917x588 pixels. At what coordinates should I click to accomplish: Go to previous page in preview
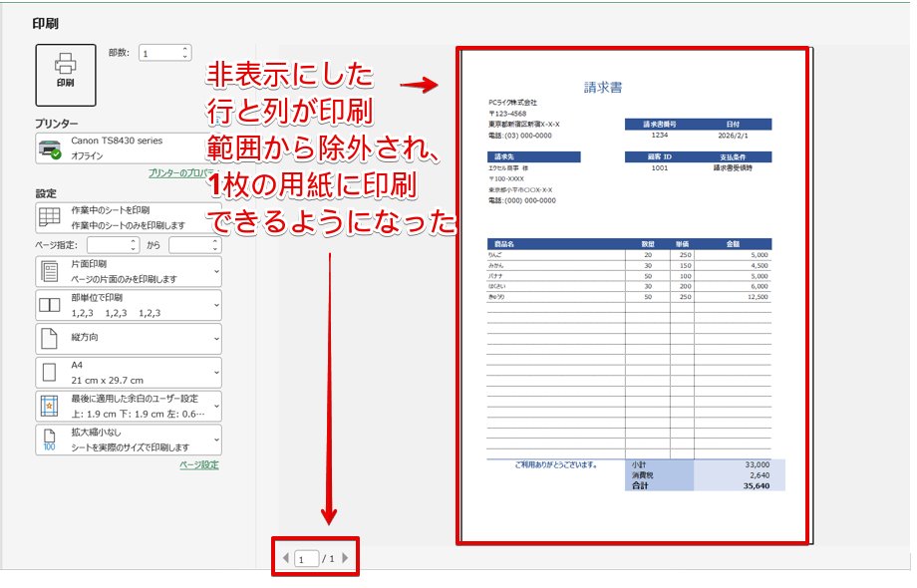[285, 558]
